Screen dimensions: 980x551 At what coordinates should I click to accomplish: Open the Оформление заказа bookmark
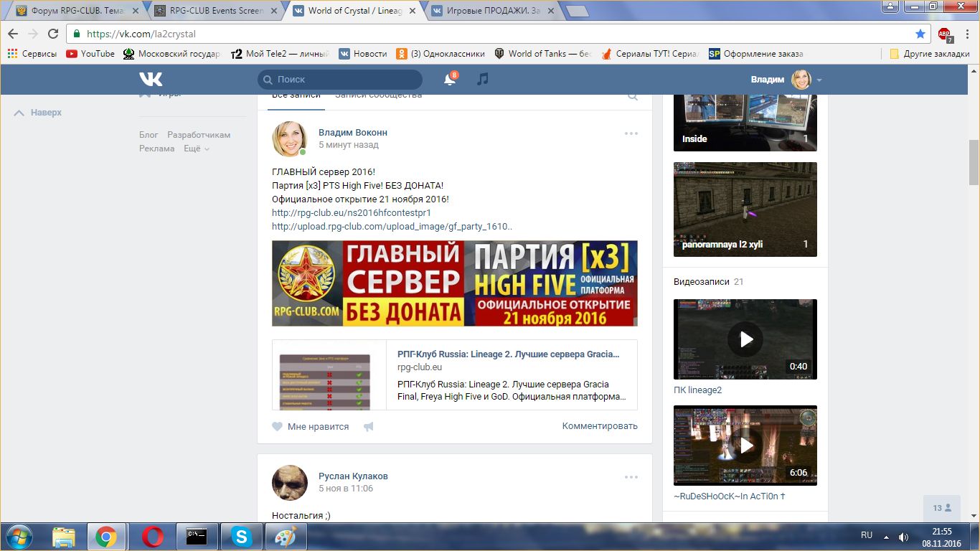coord(756,54)
